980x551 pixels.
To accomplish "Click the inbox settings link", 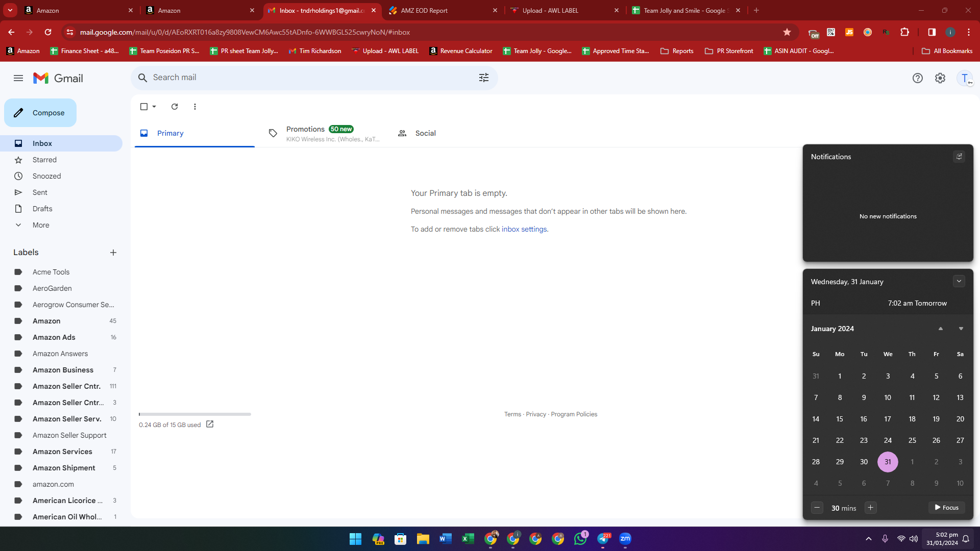I will 524,229.
